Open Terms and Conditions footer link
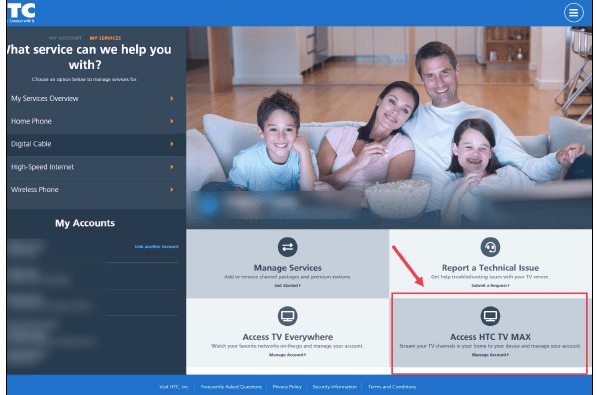Image resolution: width=597 pixels, height=395 pixels. (x=392, y=387)
